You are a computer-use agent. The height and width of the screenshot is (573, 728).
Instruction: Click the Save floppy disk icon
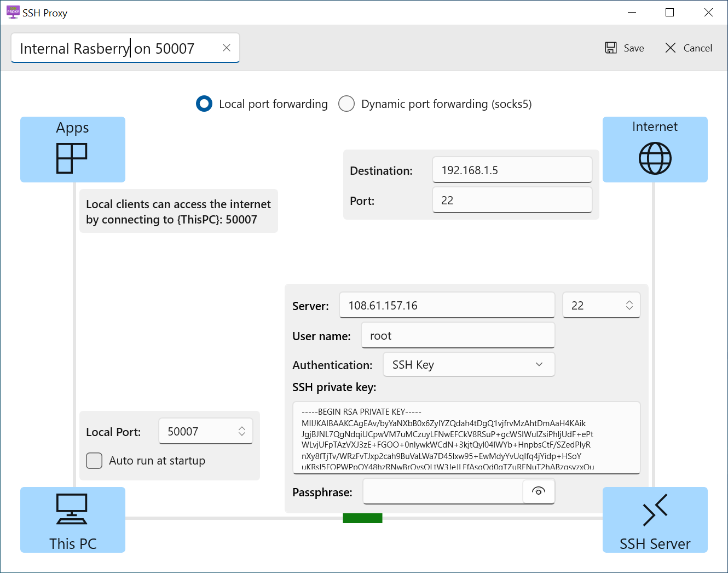(611, 48)
